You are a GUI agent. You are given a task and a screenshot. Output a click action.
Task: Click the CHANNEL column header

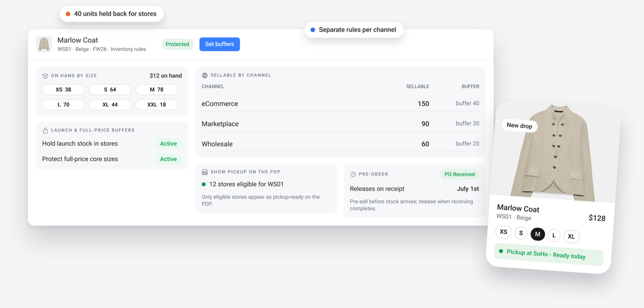point(213,86)
